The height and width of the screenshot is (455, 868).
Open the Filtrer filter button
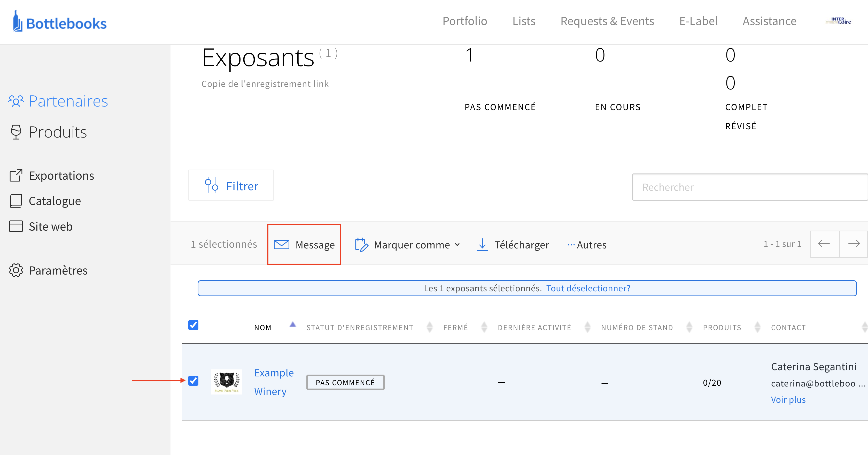coord(231,186)
